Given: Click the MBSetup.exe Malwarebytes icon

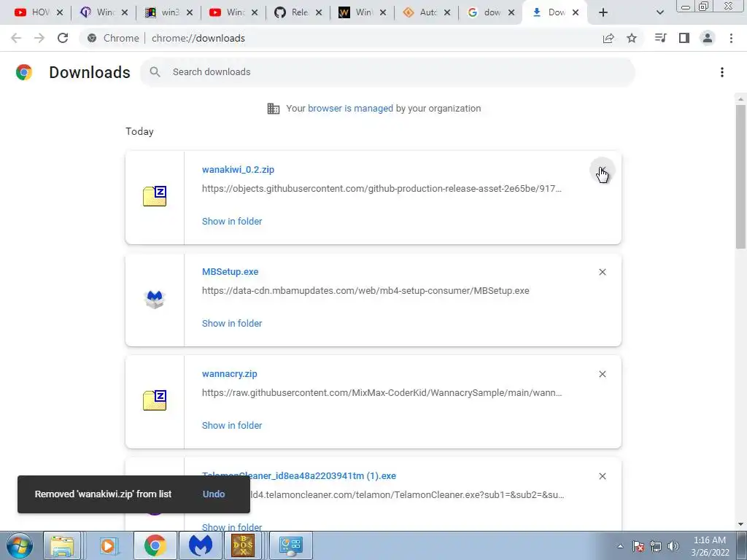Looking at the screenshot, I should coord(155,299).
